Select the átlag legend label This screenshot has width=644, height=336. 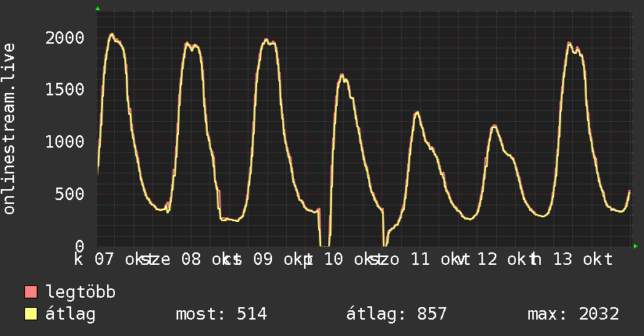click(x=71, y=314)
